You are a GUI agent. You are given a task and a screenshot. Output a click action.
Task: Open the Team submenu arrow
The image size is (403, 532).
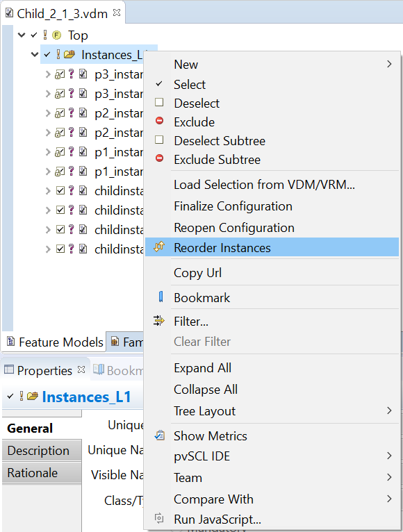tap(389, 477)
